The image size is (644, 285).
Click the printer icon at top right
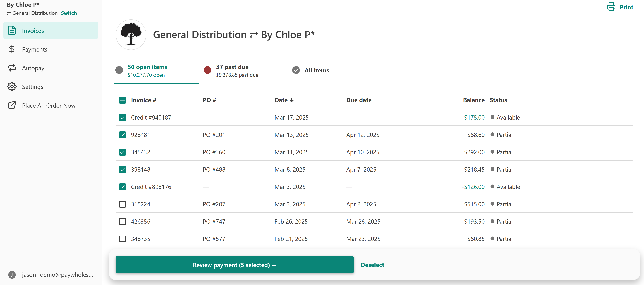tap(611, 7)
